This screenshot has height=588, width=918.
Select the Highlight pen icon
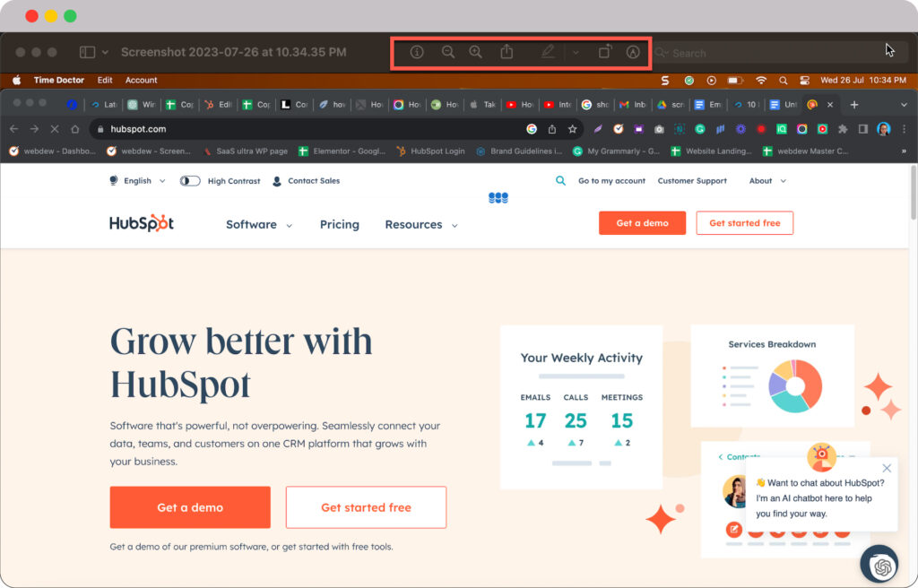pyautogui.click(x=548, y=53)
